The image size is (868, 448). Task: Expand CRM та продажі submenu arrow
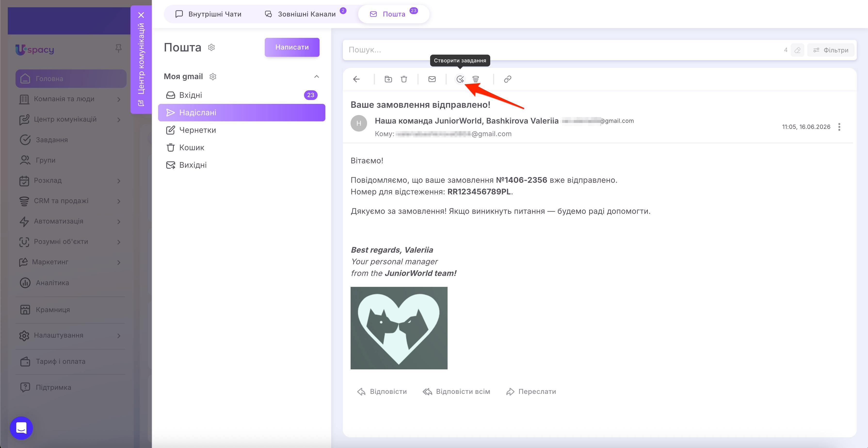pyautogui.click(x=119, y=201)
